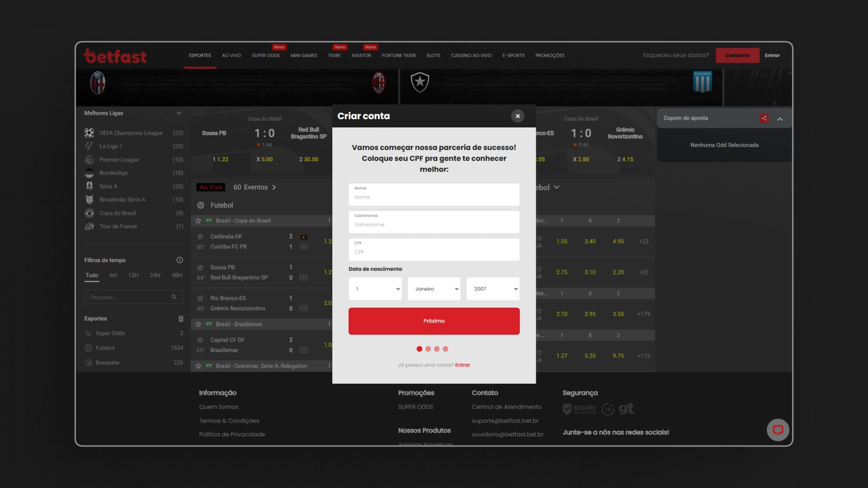Click the Bologna club crest in banner
This screenshot has width=868, height=488.
tap(98, 83)
